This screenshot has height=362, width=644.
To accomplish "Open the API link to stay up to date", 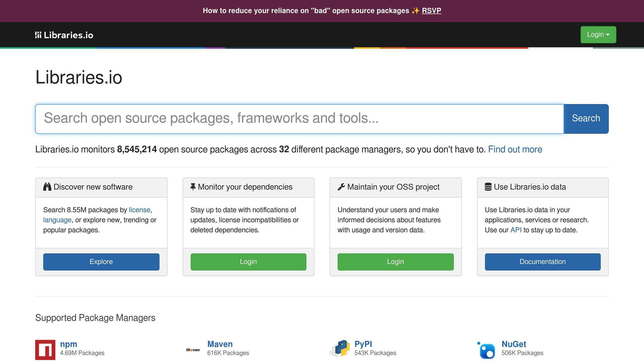I will (516, 230).
